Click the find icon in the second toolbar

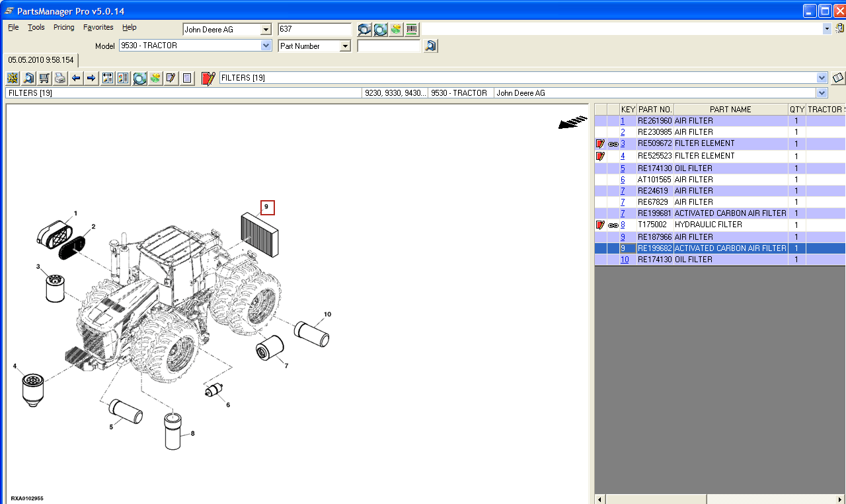click(29, 78)
